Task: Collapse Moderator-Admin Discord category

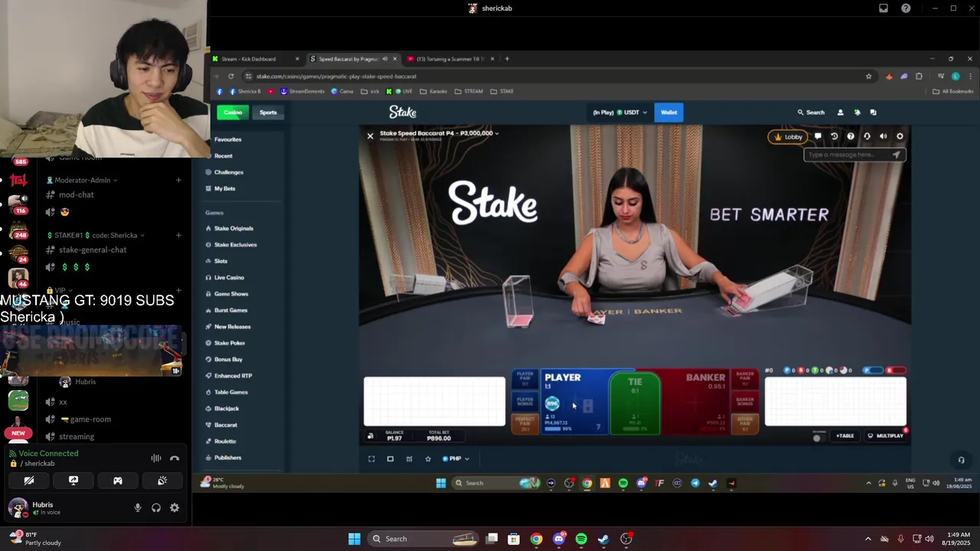Action: 83,180
